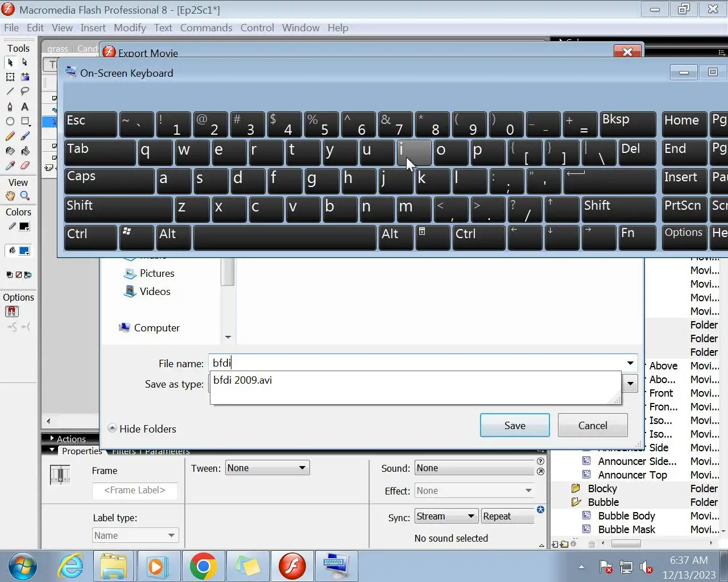728x582 pixels.
Task: Click the Swap Colors icon
Action: point(28,275)
